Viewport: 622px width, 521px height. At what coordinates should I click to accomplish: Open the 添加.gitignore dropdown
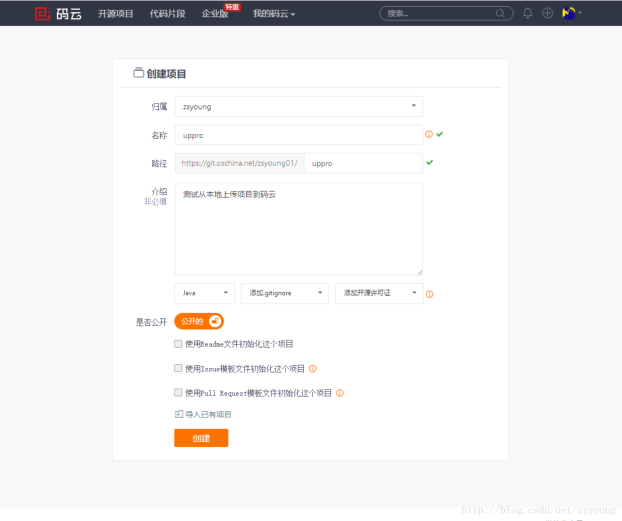[x=285, y=293]
